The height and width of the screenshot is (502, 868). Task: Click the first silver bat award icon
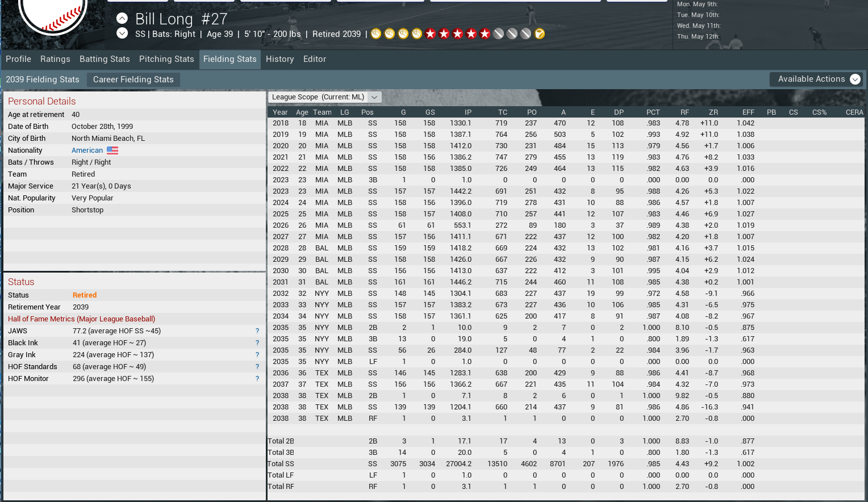coord(499,34)
